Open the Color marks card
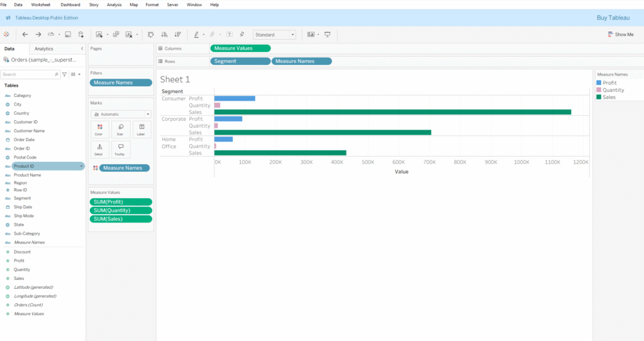Screen dimensions: 644x341 [99, 130]
